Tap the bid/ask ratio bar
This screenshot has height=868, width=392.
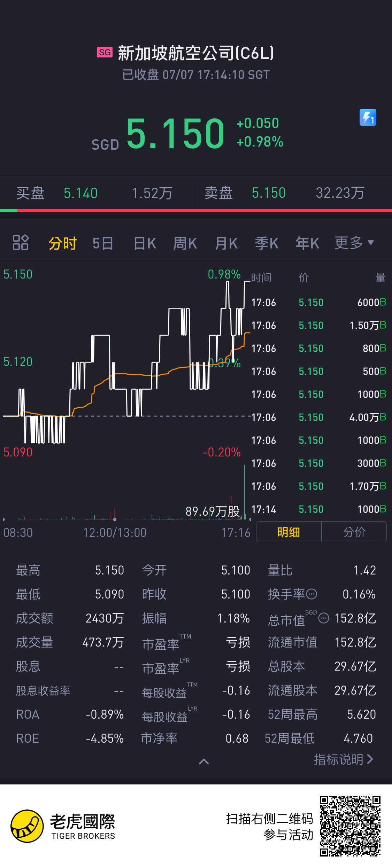[x=196, y=210]
